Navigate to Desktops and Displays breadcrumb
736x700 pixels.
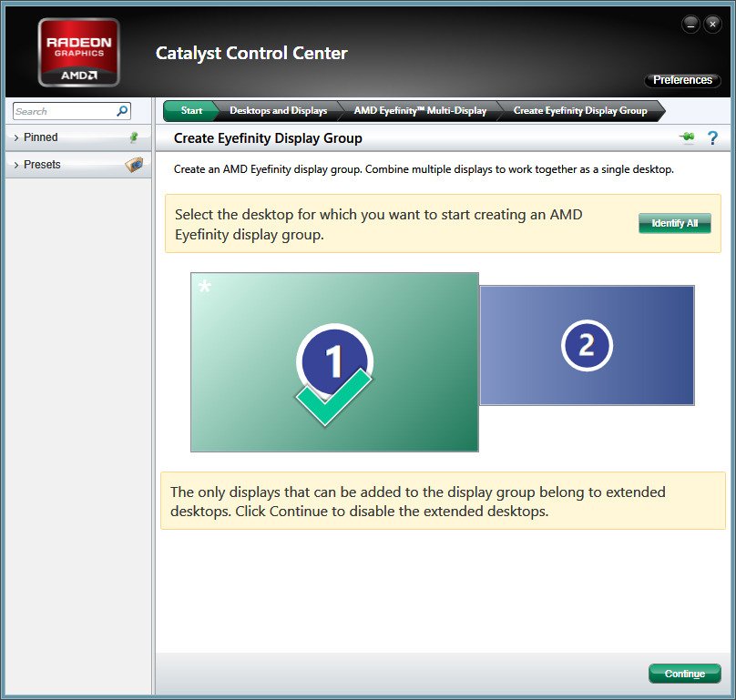pyautogui.click(x=278, y=111)
